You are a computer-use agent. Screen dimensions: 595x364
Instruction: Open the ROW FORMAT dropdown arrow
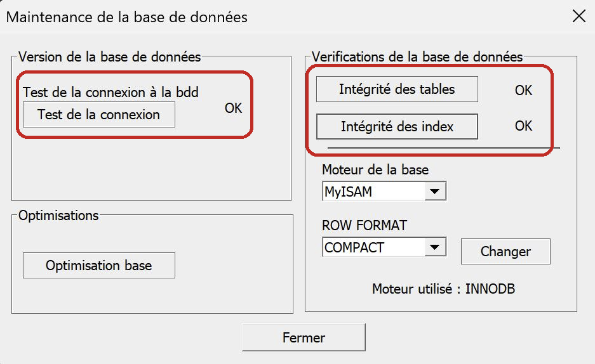coord(435,247)
